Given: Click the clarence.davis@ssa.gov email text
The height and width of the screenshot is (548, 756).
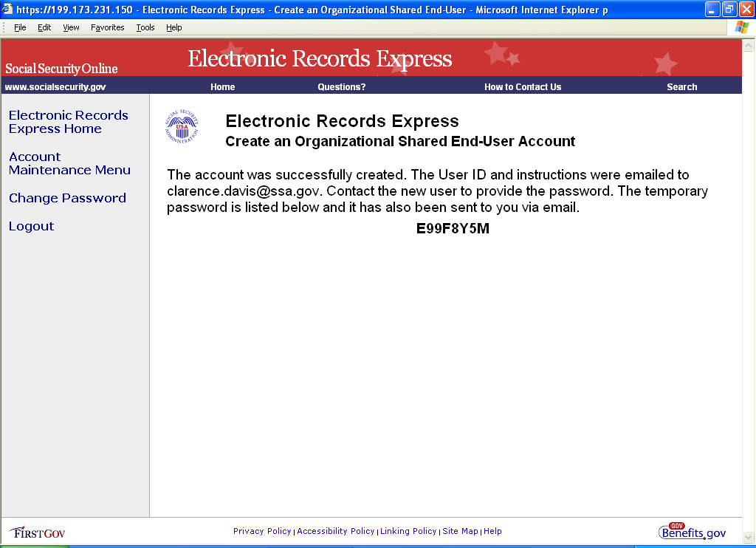Looking at the screenshot, I should [244, 191].
